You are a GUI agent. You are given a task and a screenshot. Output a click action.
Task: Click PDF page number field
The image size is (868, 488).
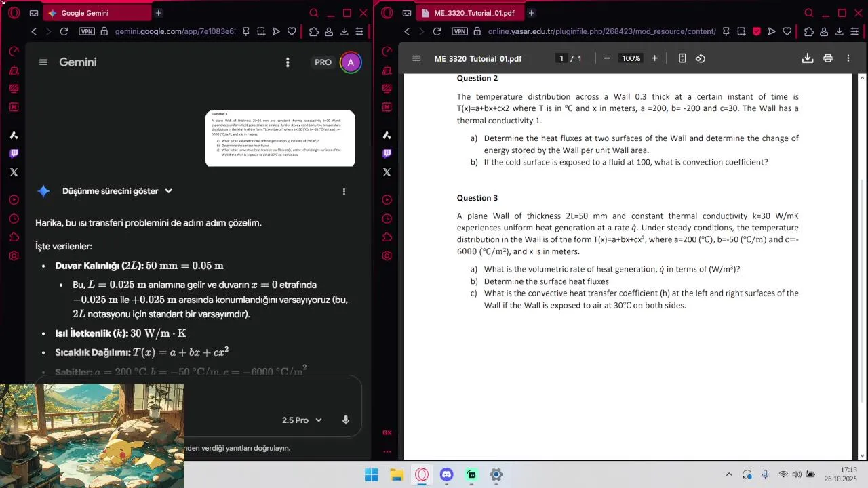pos(561,58)
